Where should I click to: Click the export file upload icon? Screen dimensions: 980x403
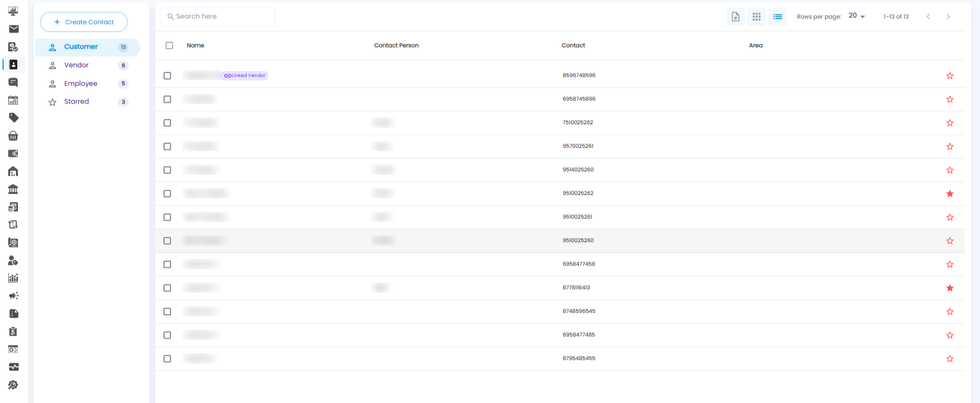tap(736, 17)
